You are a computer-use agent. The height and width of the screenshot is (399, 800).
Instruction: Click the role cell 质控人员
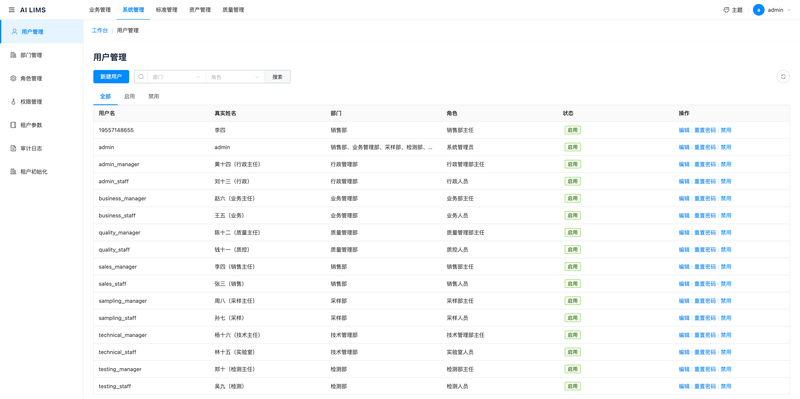[x=457, y=250]
